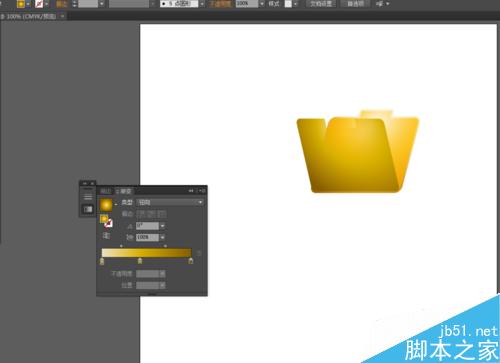
Task: Click the folder's light back tab shape
Action: 377,114
